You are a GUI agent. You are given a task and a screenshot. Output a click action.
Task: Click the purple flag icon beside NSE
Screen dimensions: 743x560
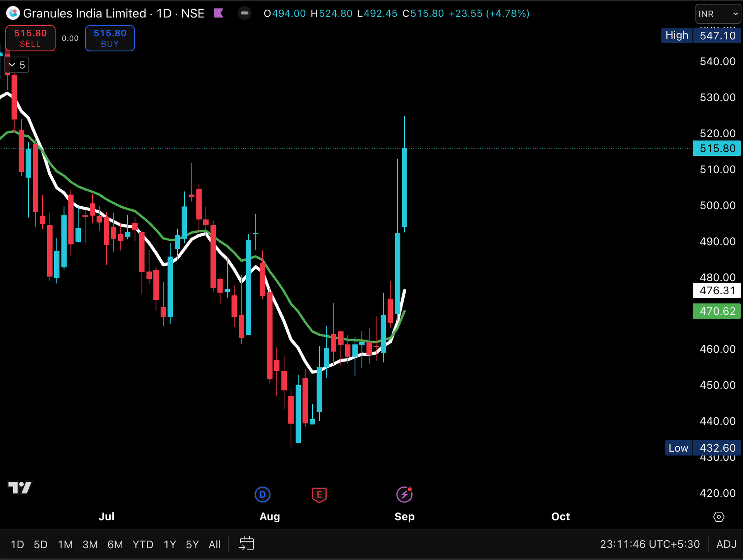point(219,13)
